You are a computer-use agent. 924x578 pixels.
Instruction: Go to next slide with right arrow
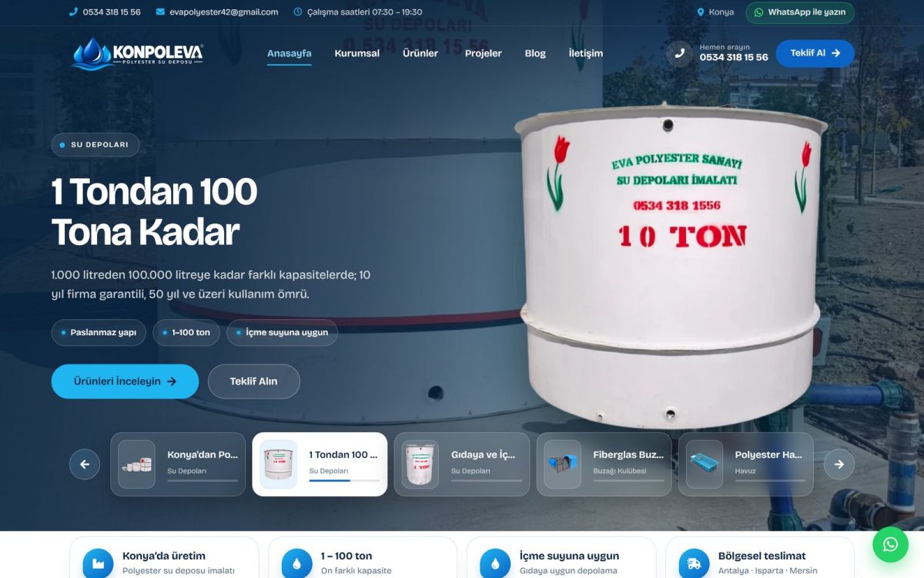839,464
